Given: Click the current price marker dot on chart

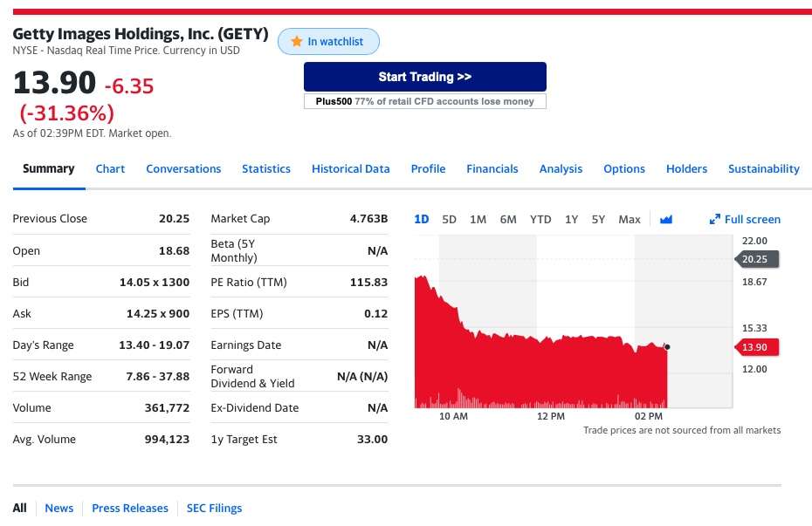Looking at the screenshot, I should click(667, 347).
